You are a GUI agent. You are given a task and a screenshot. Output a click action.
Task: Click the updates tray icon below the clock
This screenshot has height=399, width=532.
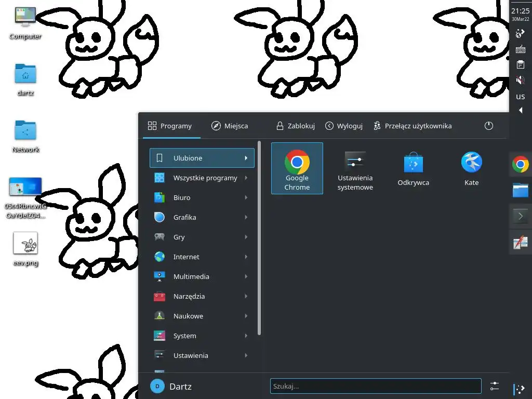tap(520, 34)
